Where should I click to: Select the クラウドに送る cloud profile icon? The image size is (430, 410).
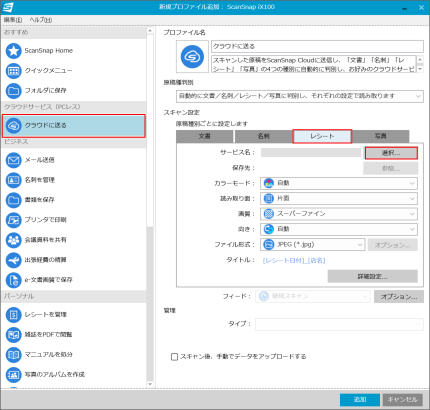point(14,125)
